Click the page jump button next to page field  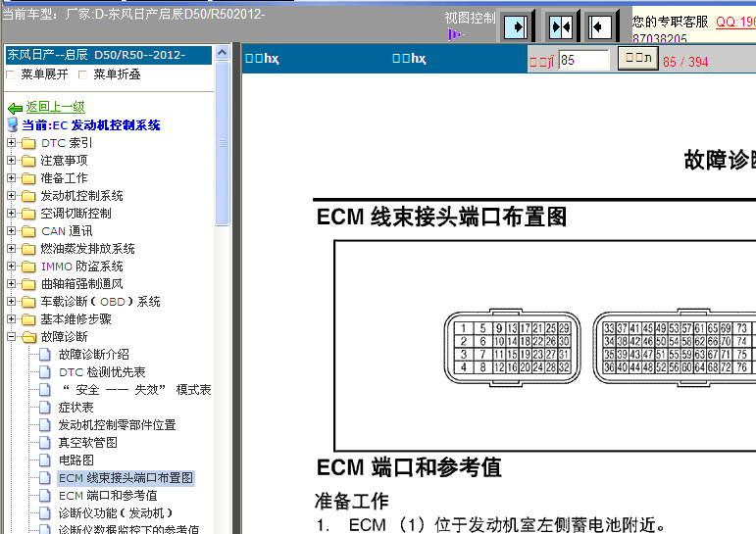(x=638, y=59)
